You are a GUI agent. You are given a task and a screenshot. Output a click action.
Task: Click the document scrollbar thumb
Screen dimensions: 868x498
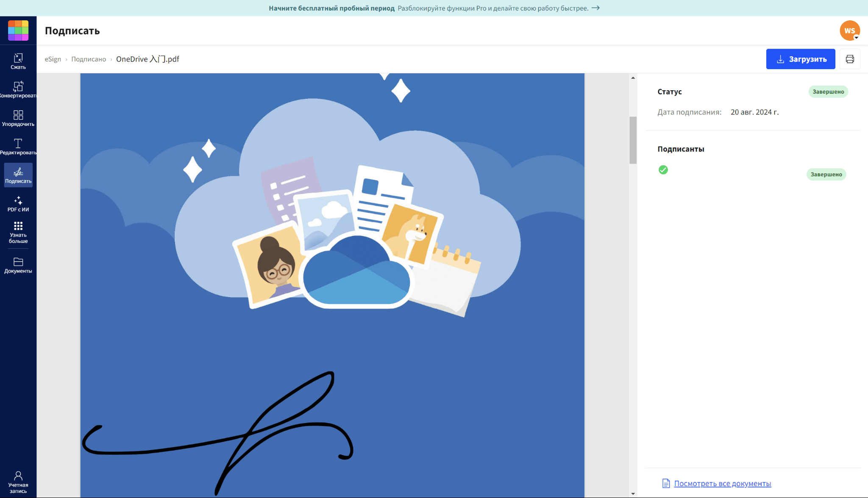(x=633, y=140)
